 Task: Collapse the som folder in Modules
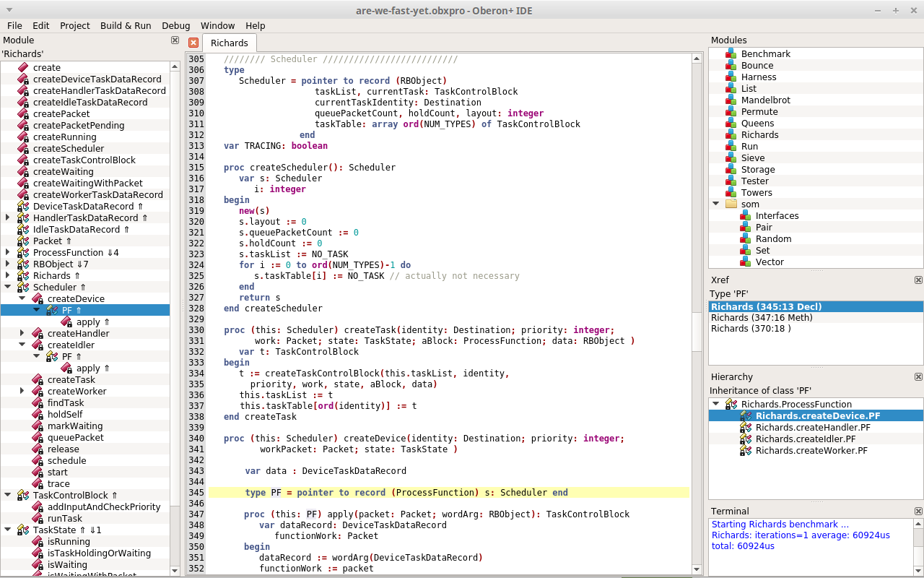point(716,204)
